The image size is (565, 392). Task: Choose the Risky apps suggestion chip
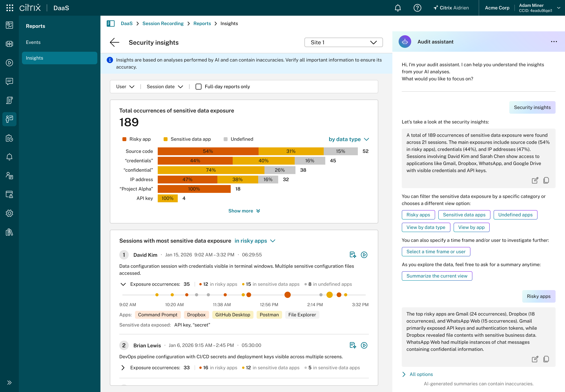pos(418,215)
